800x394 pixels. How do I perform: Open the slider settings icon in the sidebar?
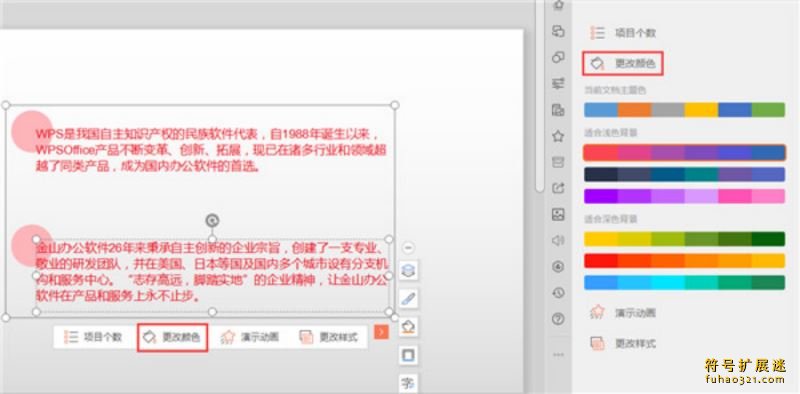pyautogui.click(x=558, y=83)
